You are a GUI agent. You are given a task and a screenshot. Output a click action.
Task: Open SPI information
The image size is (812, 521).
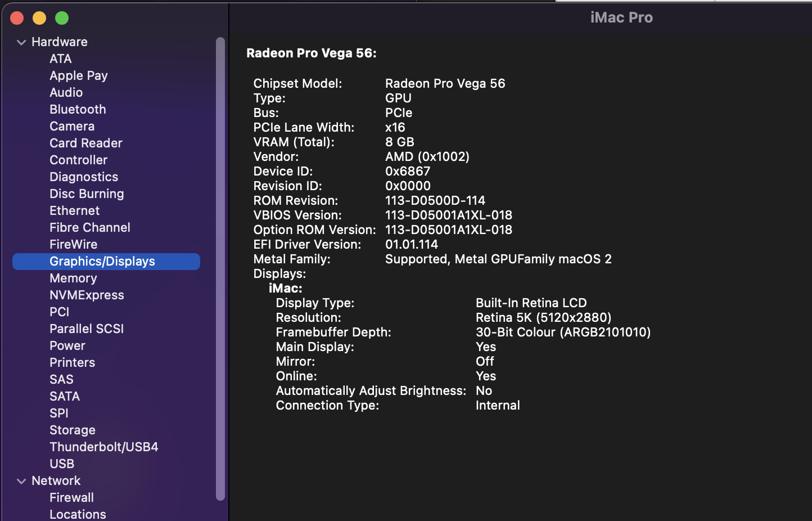(58, 413)
